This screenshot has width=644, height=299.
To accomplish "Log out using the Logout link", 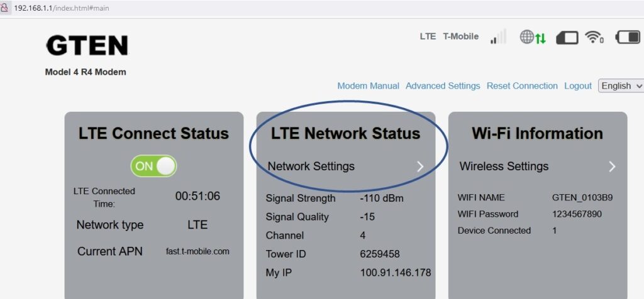I will 578,86.
